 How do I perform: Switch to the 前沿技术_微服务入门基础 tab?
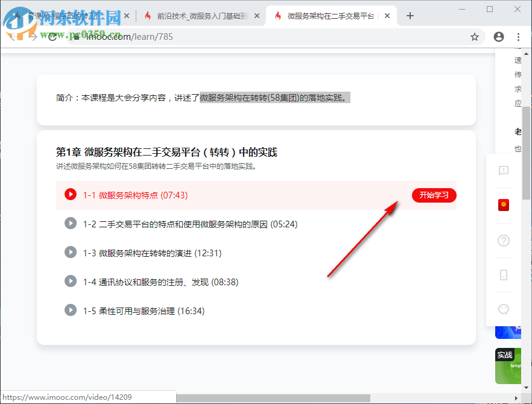click(x=199, y=16)
